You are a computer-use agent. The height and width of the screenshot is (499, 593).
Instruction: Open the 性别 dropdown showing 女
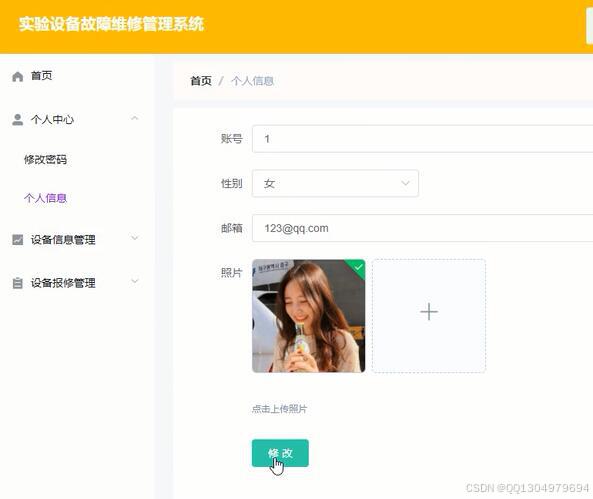(x=335, y=183)
